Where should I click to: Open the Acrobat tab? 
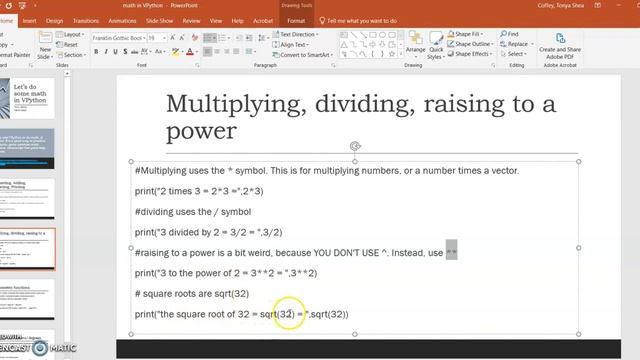coord(263,21)
